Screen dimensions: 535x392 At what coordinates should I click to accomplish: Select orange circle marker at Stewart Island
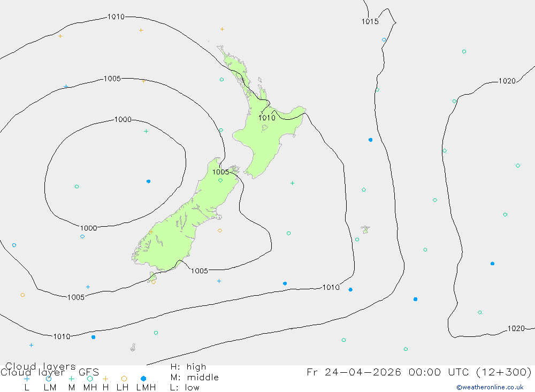tap(154, 282)
